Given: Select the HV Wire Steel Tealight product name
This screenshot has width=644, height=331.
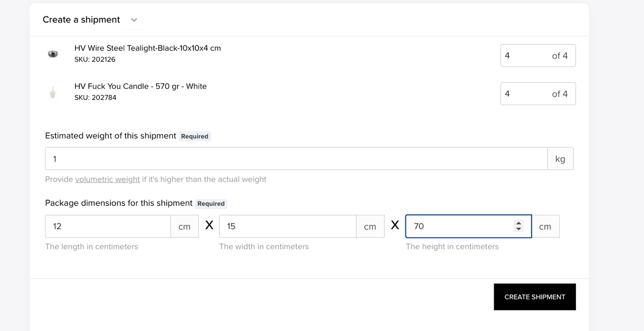Looking at the screenshot, I should 147,48.
